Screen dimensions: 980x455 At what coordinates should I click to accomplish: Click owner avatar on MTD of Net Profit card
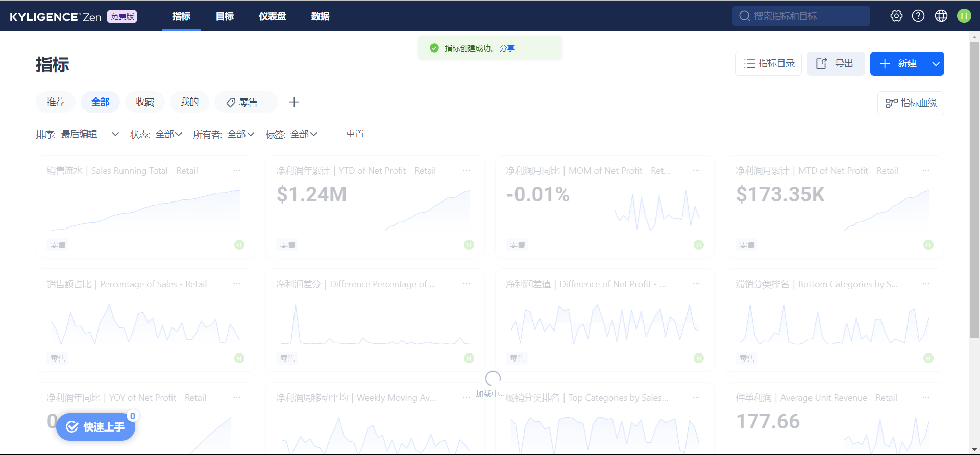pos(928,245)
